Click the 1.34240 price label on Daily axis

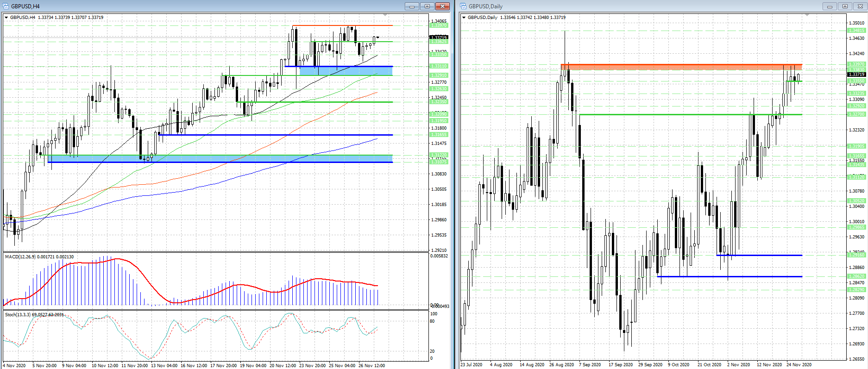[856, 54]
